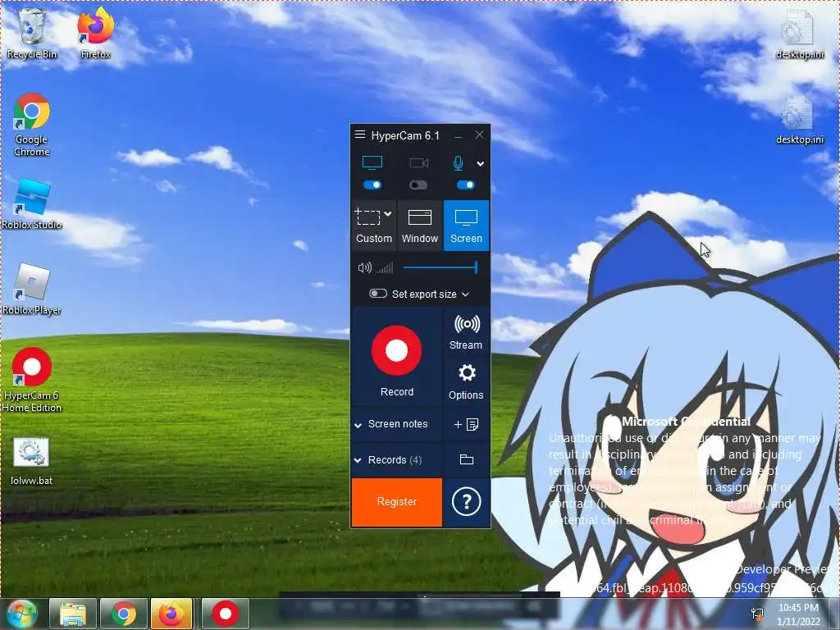Click the orange Register button

pyautogui.click(x=397, y=502)
